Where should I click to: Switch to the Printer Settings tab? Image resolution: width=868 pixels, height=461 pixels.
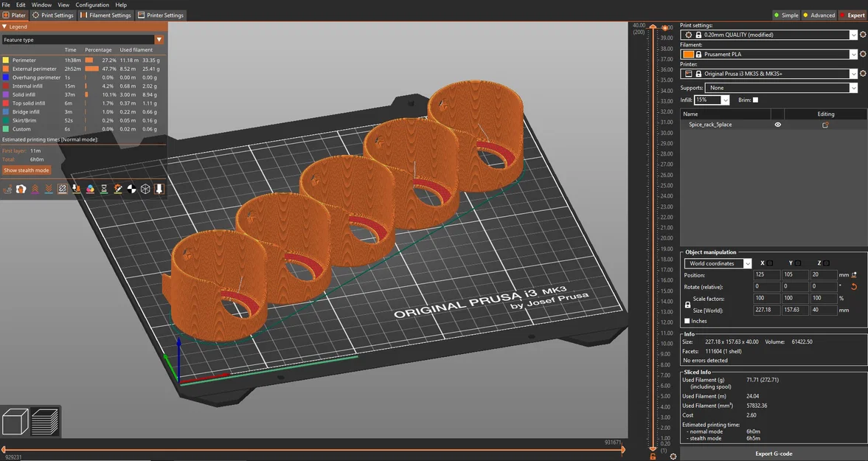(161, 15)
